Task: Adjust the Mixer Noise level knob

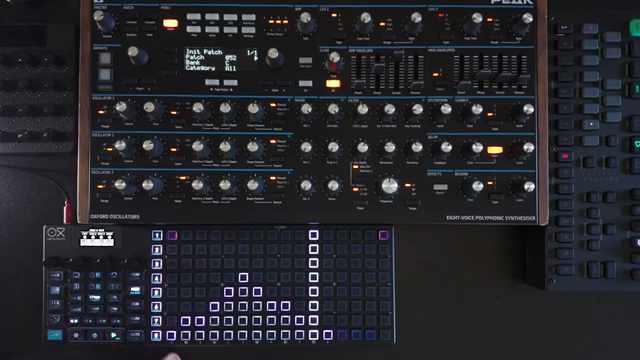Action: coord(333,187)
